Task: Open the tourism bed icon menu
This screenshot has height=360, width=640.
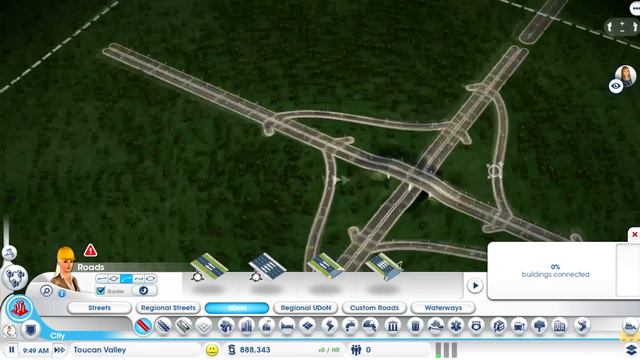Action: click(287, 326)
